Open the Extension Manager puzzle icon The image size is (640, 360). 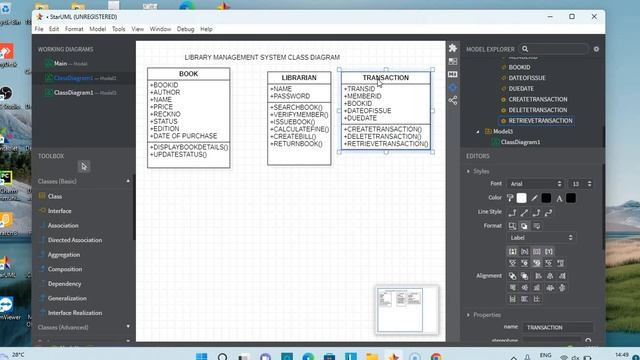453,48
